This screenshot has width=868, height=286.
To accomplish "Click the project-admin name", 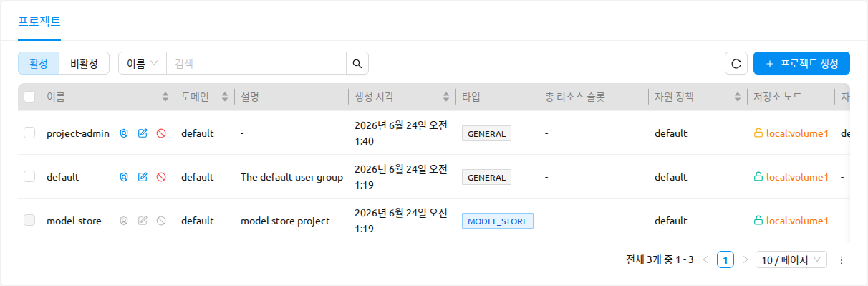I will pyautogui.click(x=78, y=133).
